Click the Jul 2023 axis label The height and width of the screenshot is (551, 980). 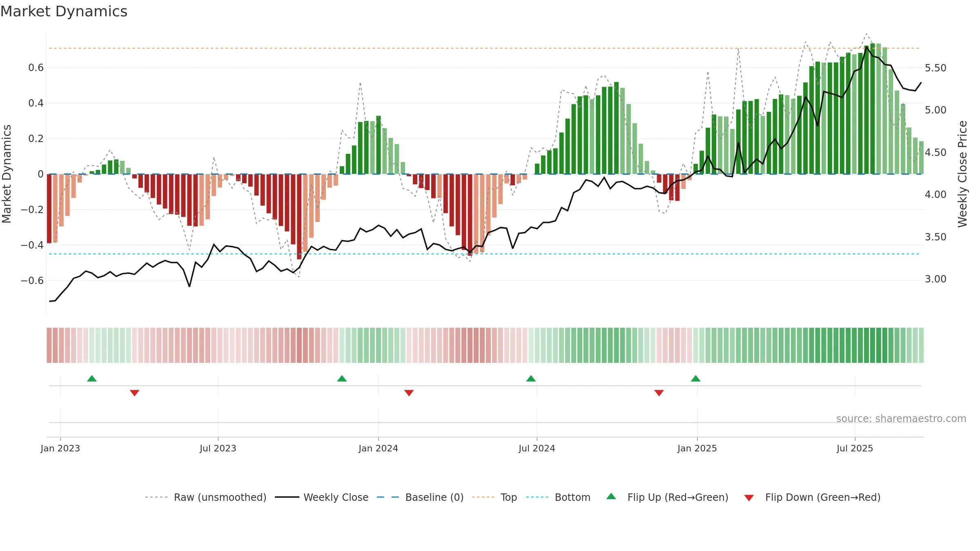pyautogui.click(x=218, y=448)
